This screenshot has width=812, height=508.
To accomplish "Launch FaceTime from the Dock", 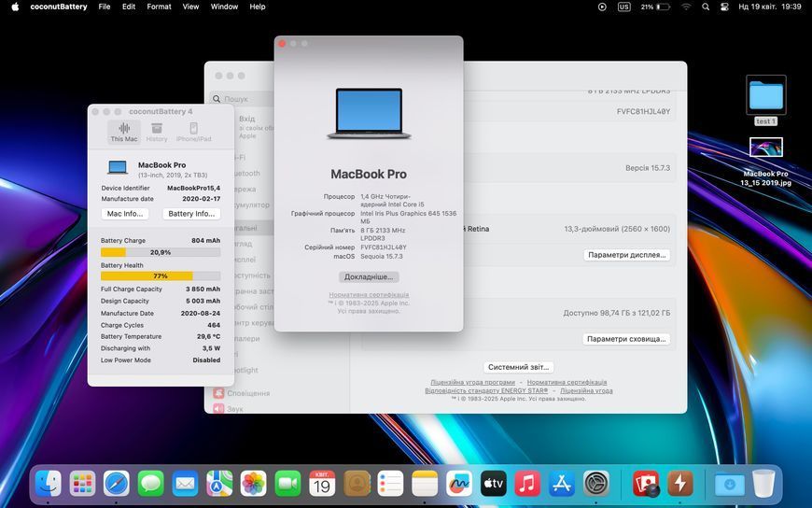I will point(287,484).
